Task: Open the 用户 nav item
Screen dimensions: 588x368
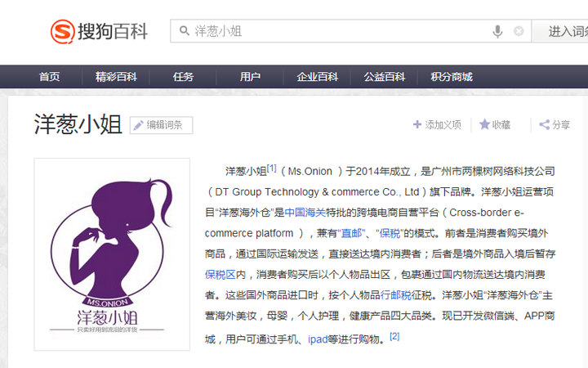Action: 250,77
